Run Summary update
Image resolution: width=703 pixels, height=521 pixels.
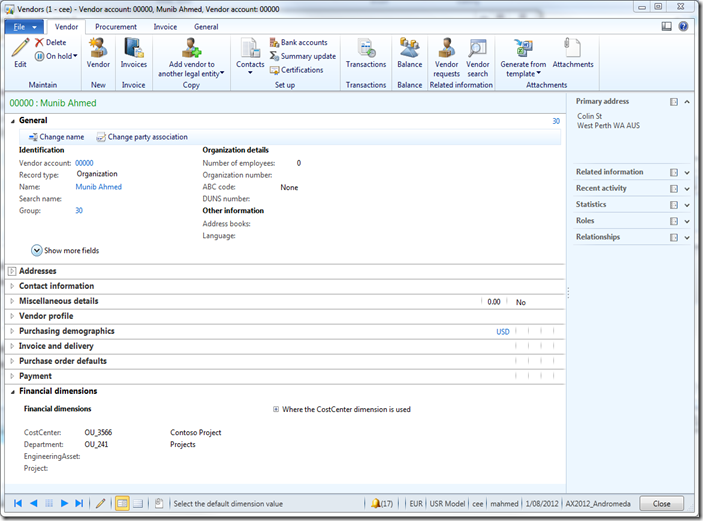[x=303, y=56]
